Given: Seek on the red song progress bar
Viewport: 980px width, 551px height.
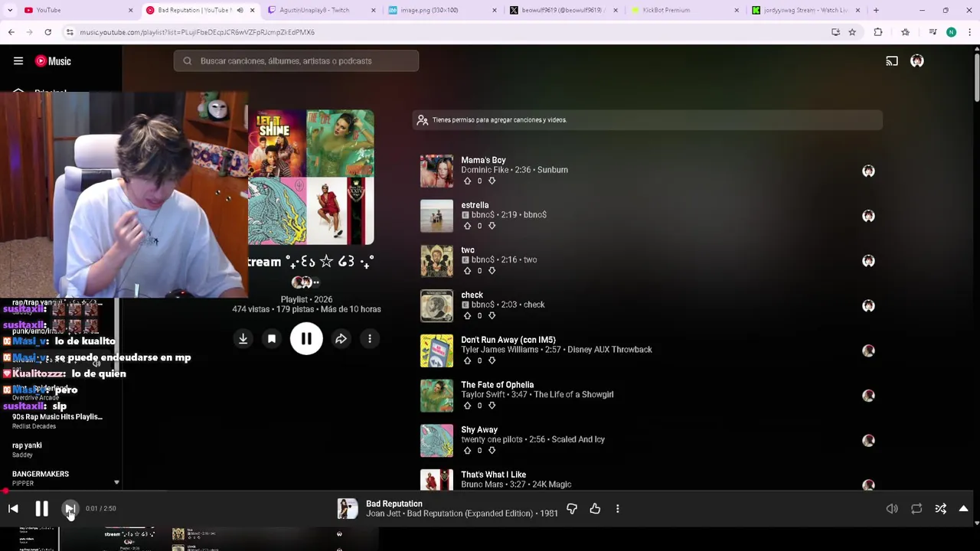Looking at the screenshot, I should coord(486,492).
